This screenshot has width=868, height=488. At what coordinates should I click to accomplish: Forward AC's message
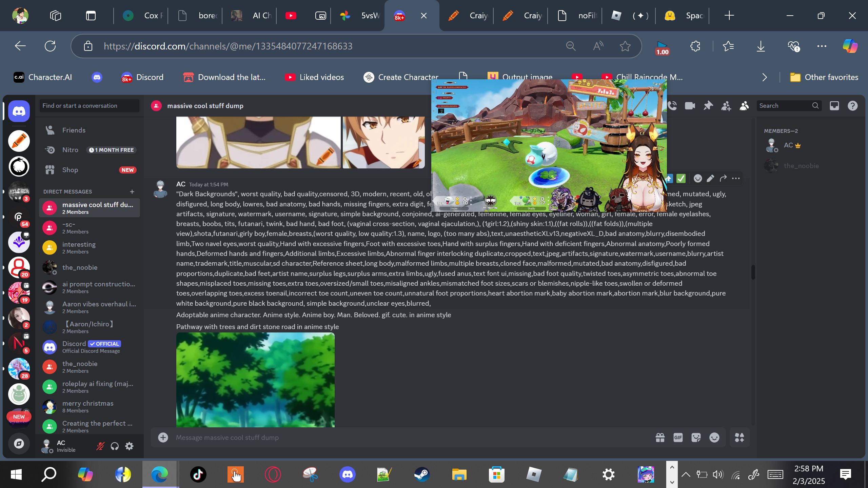coord(723,178)
